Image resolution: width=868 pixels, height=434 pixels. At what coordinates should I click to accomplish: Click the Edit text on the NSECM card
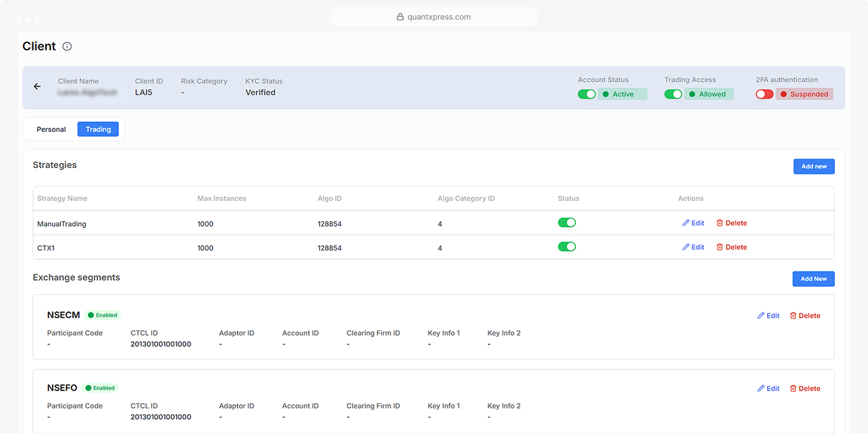pyautogui.click(x=773, y=316)
